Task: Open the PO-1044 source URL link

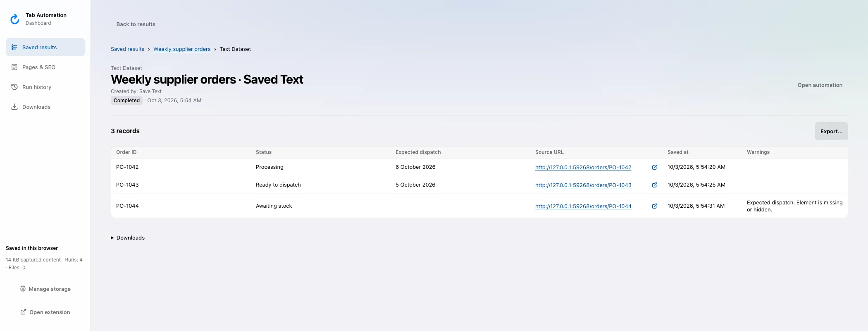Action: pyautogui.click(x=583, y=206)
